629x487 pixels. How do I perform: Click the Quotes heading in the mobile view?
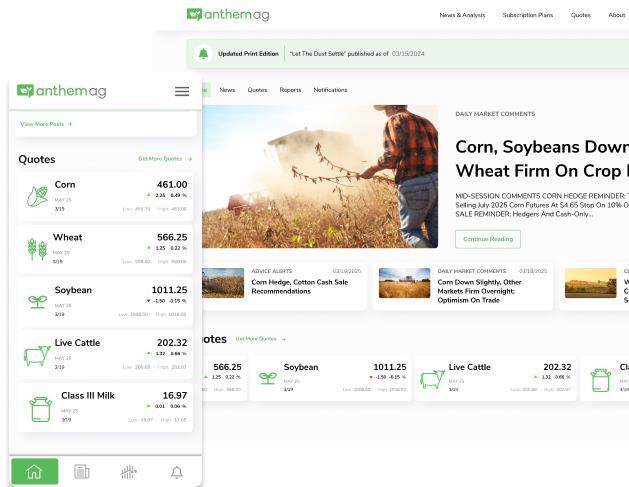click(37, 159)
